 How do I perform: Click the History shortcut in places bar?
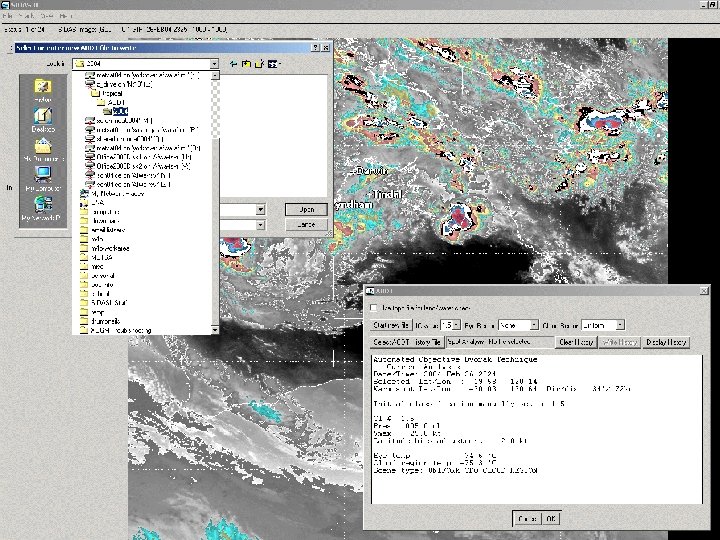pos(43,90)
